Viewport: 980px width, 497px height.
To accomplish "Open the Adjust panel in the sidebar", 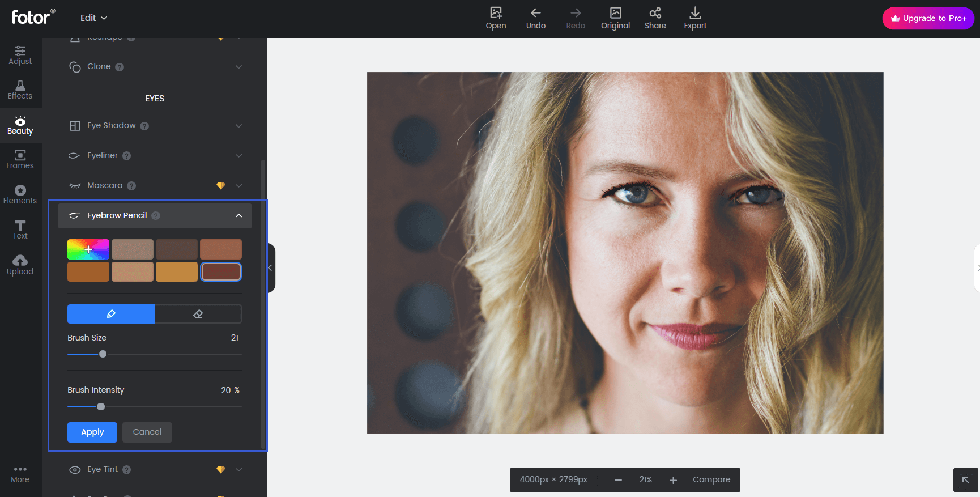I will point(20,55).
